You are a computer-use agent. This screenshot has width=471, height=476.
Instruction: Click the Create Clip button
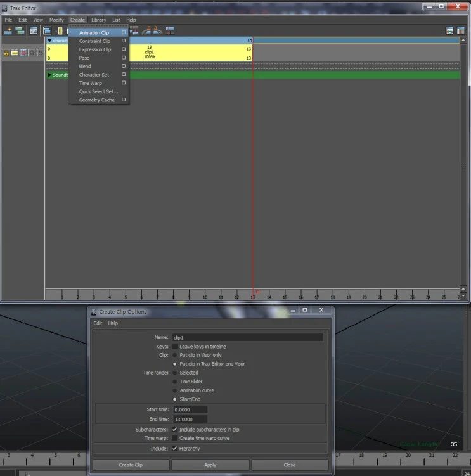click(x=131, y=465)
